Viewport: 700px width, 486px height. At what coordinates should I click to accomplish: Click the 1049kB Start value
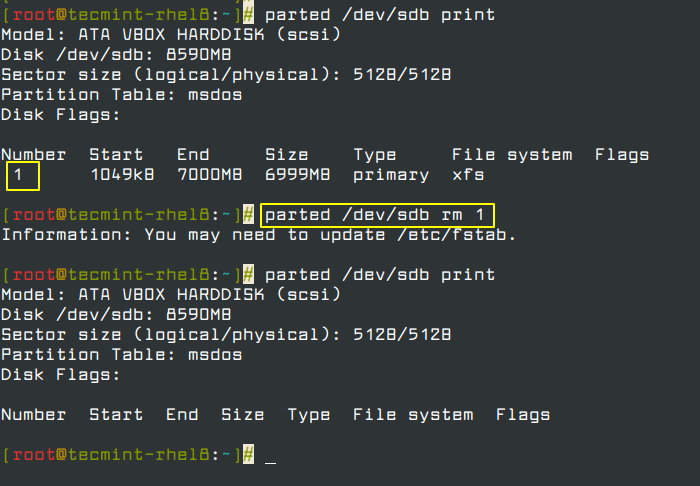coord(122,175)
